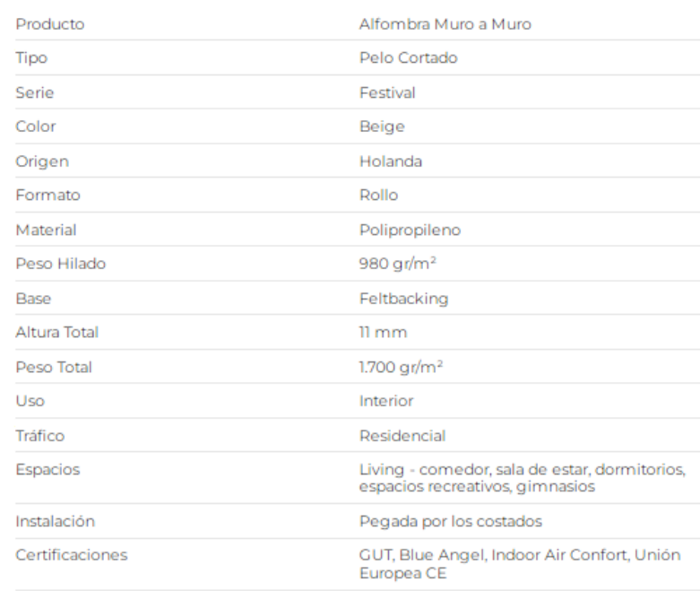Click the 'Certificaciones' row label
This screenshot has height=591, width=700.
72,555
